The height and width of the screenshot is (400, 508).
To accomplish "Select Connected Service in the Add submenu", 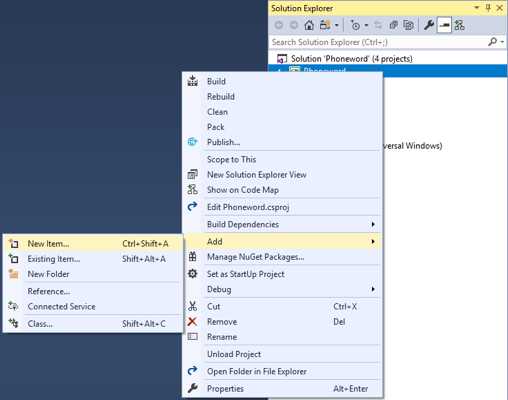I will (93, 307).
